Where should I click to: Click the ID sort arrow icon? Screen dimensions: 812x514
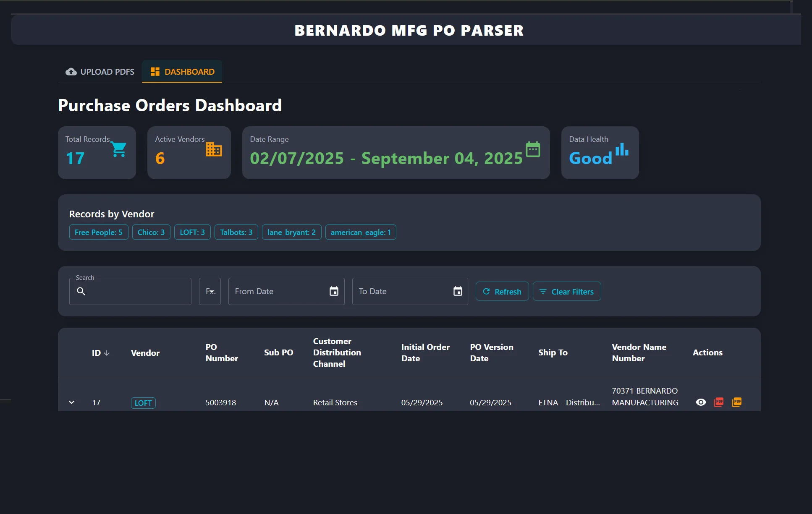click(x=107, y=353)
